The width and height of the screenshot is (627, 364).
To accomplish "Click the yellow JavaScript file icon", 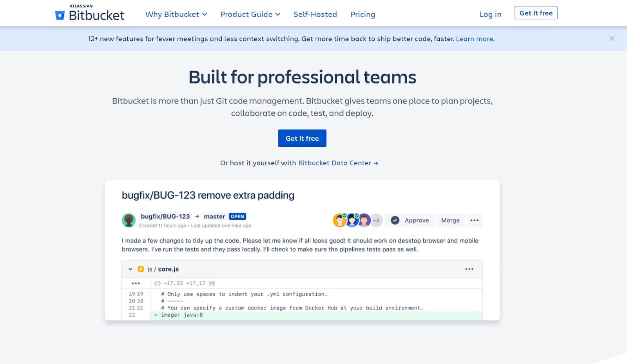I will click(x=141, y=269).
